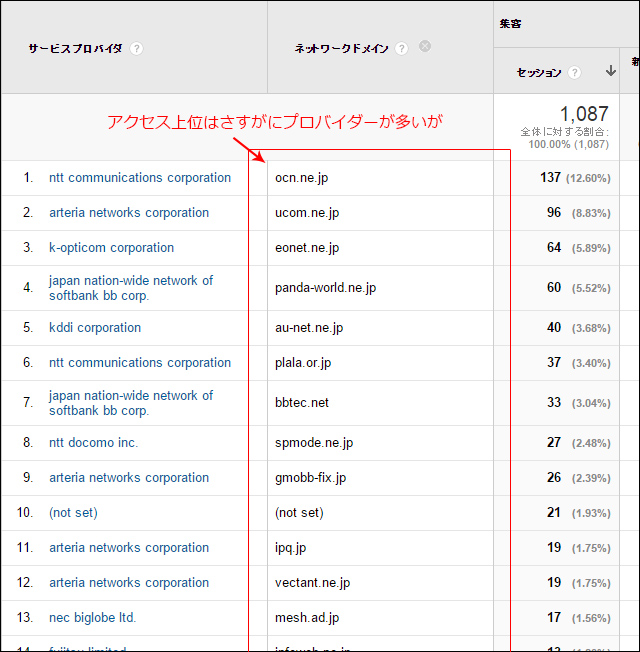Open arteria networks corporation link in row 9
This screenshot has width=640, height=652.
[x=129, y=477]
